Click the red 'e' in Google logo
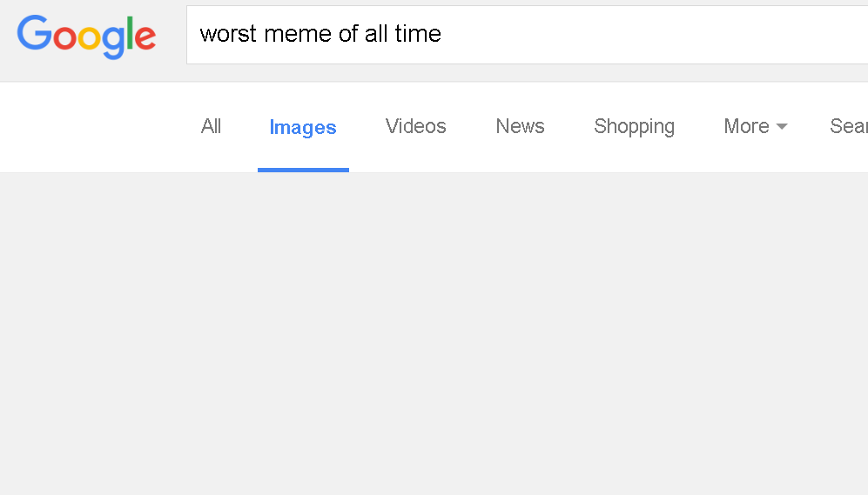 [x=145, y=37]
